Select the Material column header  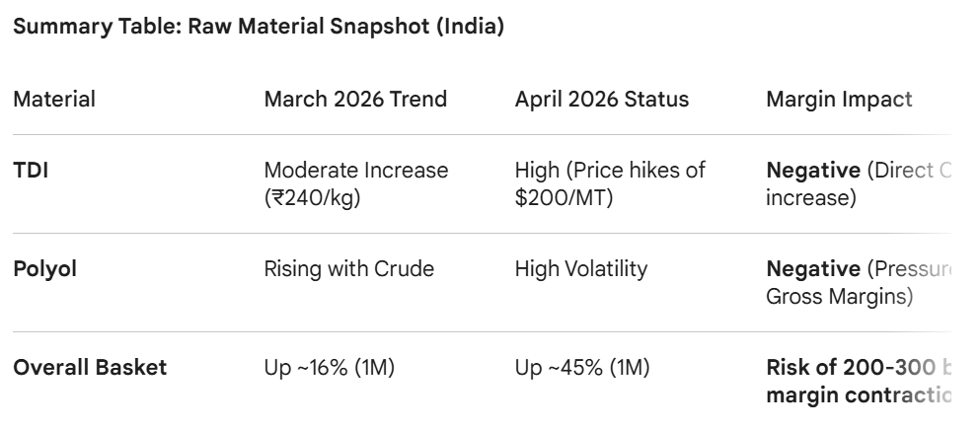coord(54,100)
